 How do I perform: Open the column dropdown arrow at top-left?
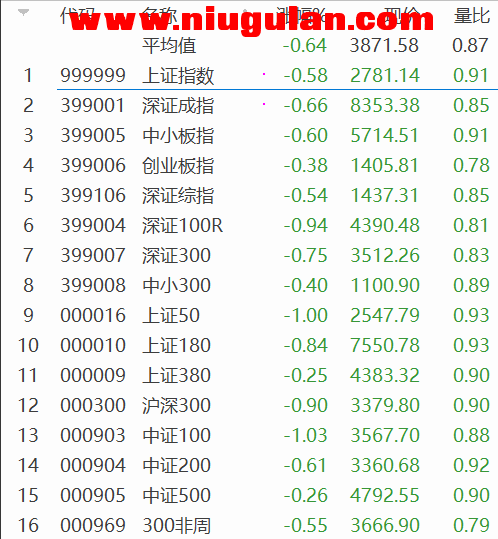click(23, 13)
